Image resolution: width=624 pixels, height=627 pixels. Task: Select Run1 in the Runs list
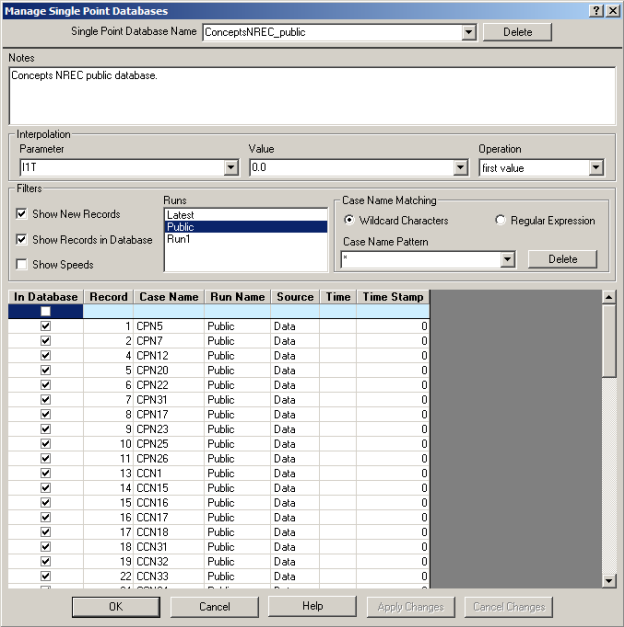click(245, 240)
